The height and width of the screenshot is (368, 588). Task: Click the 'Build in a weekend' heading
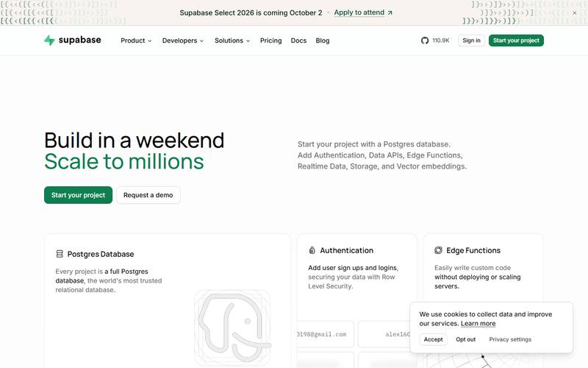click(135, 140)
